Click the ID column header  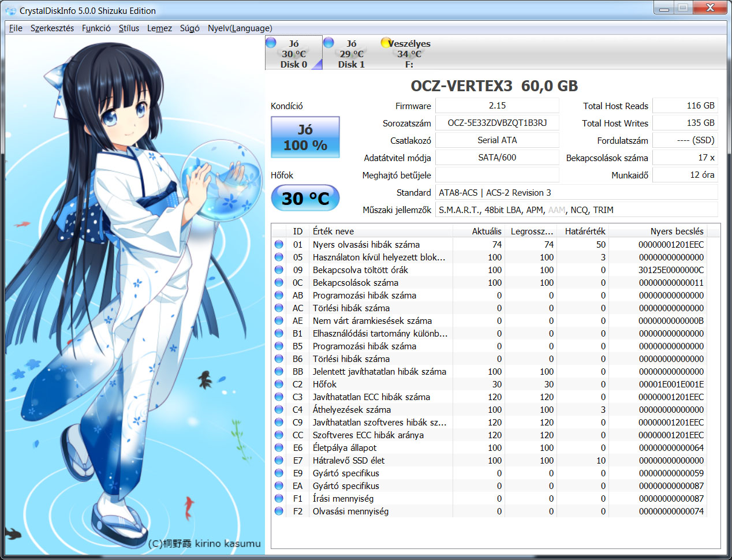click(298, 231)
